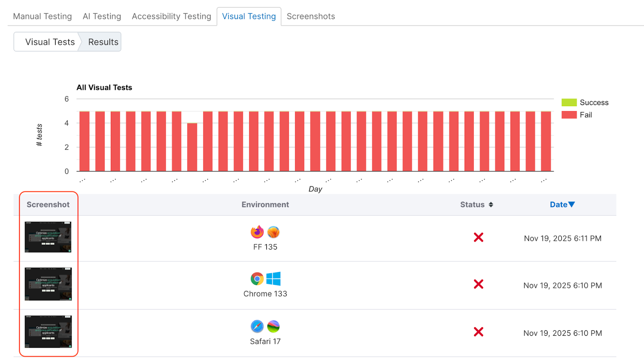Image resolution: width=644 pixels, height=361 pixels.
Task: Click the red fail X for FF 135
Action: (478, 237)
